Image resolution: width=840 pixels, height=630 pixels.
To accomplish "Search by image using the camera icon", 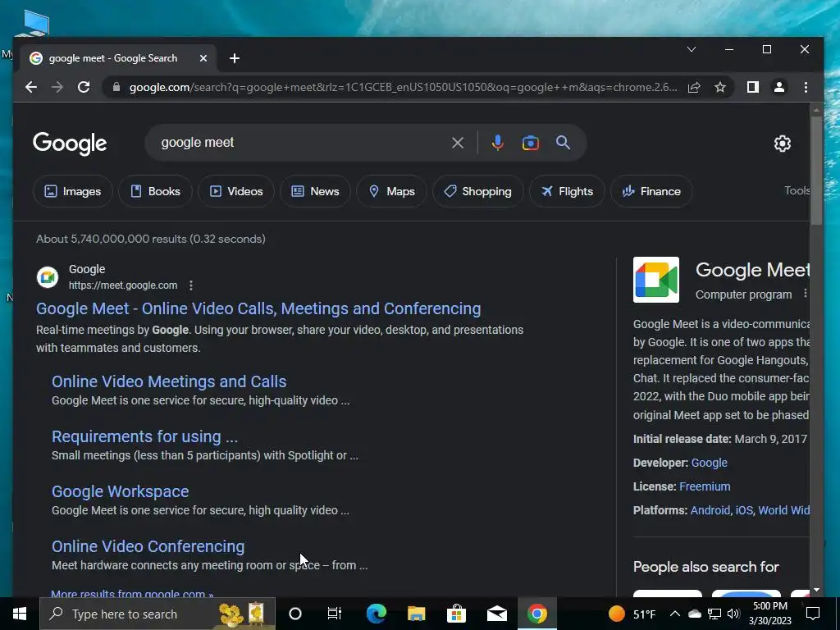I will pos(531,143).
